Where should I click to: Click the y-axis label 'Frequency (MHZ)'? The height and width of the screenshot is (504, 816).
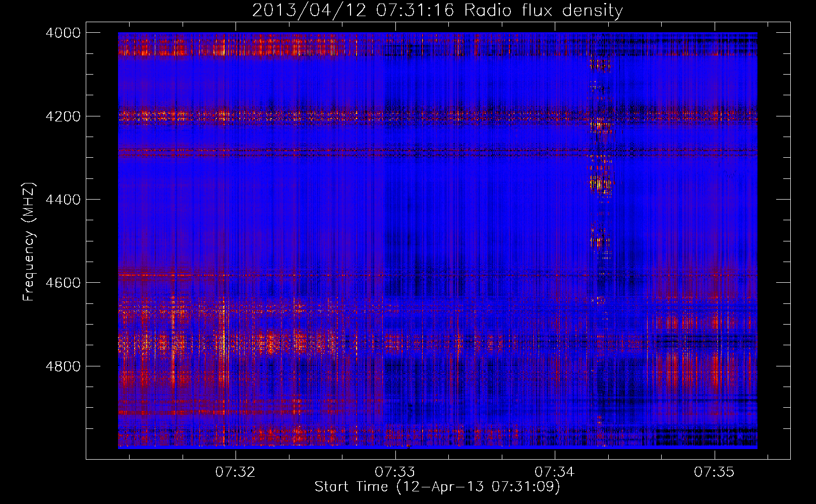click(29, 242)
